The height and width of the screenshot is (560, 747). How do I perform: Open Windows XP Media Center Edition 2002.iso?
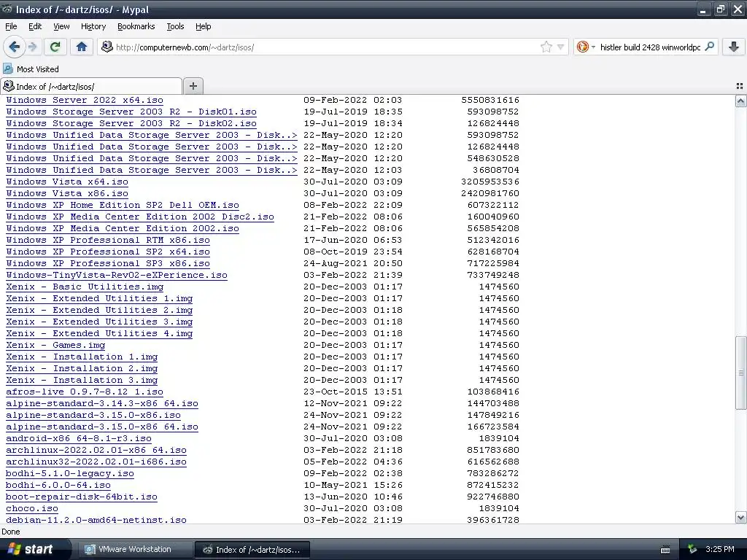123,228
